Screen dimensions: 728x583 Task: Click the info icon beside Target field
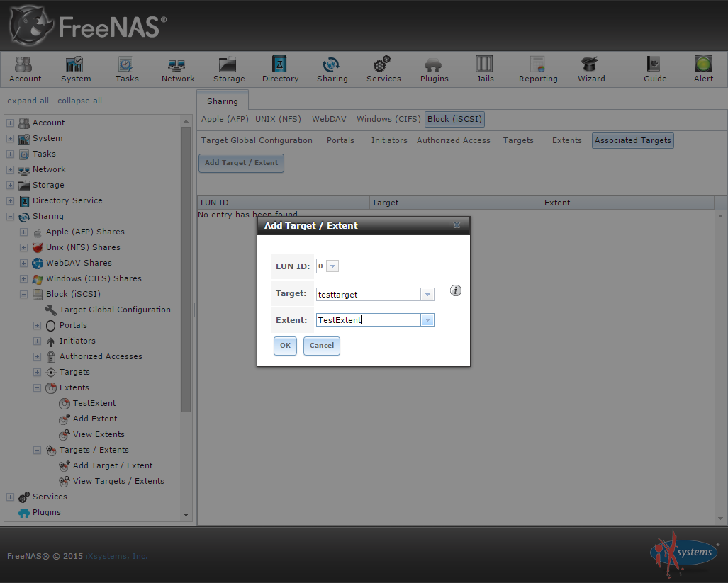(456, 290)
